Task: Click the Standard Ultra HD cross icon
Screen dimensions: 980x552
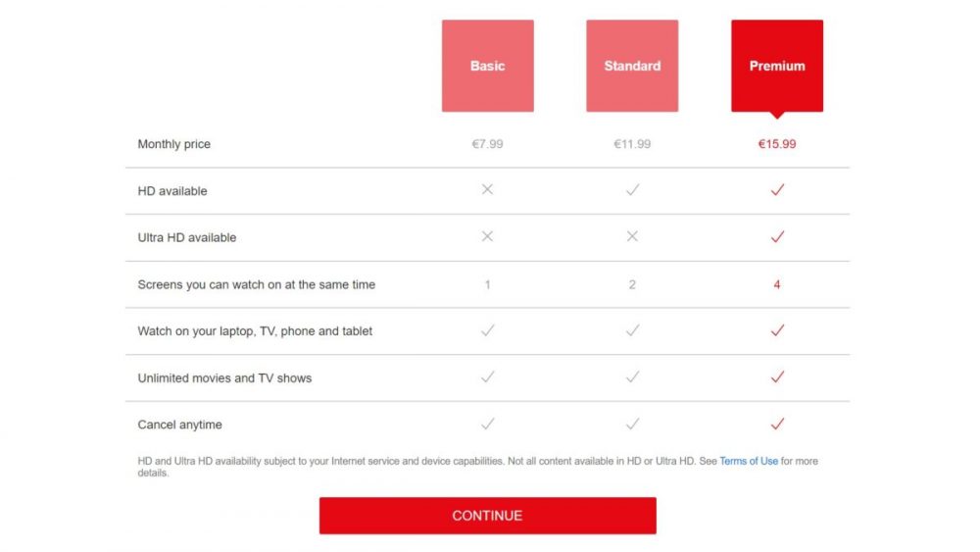Action: tap(632, 236)
